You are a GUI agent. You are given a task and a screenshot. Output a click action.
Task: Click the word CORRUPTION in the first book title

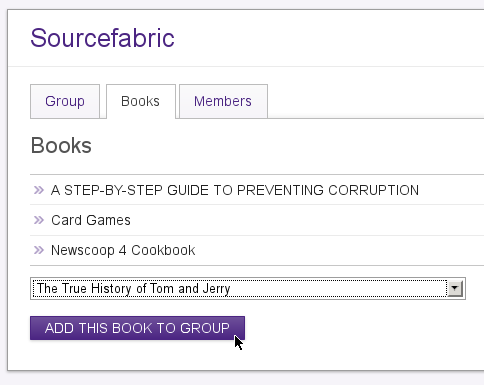(373, 190)
